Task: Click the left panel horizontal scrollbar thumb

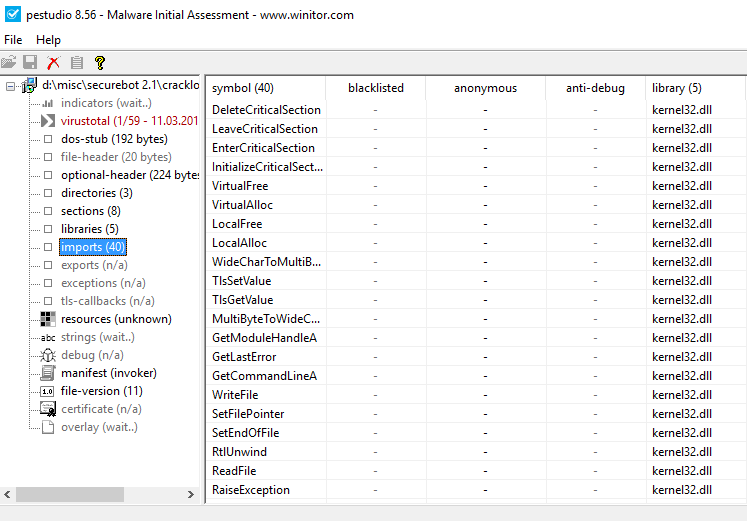Action: coord(69,494)
